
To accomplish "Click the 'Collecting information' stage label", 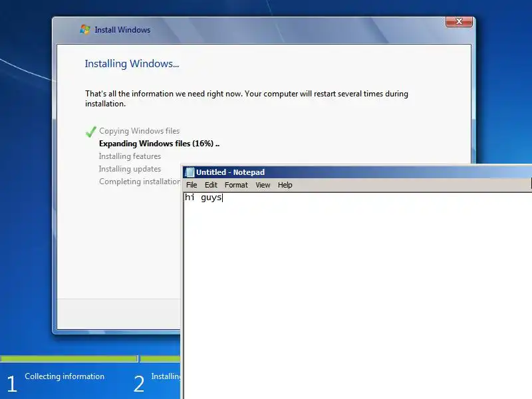I will point(65,376).
